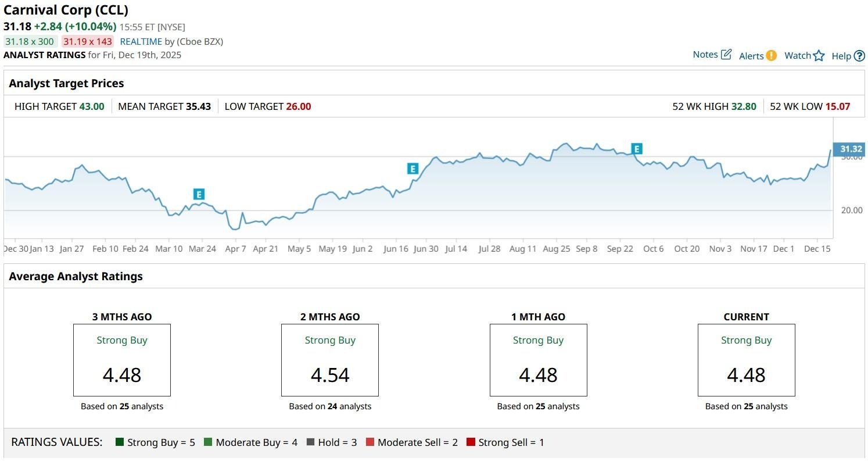Click the Watch star icon
This screenshot has width=868, height=461.
(x=819, y=56)
